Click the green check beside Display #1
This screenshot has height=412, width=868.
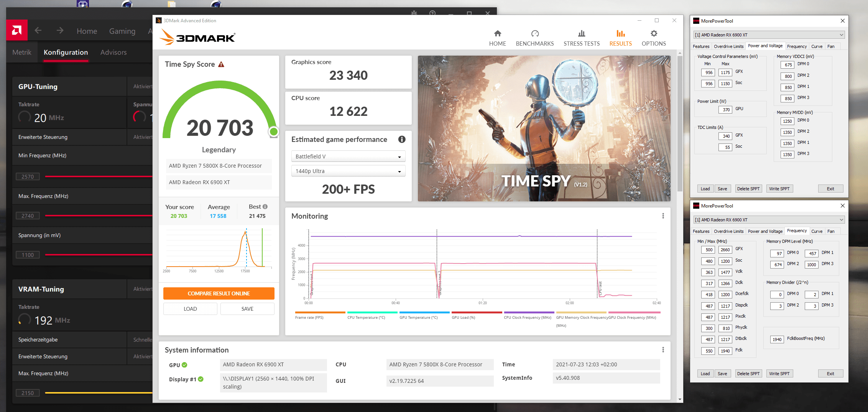point(201,379)
